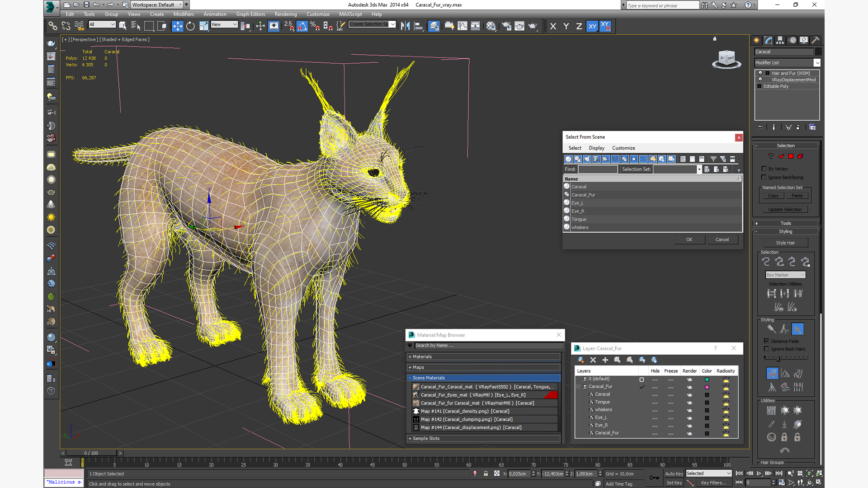Screen dimensions: 868x488
Task: Click the Update Selection button
Action: (785, 210)
